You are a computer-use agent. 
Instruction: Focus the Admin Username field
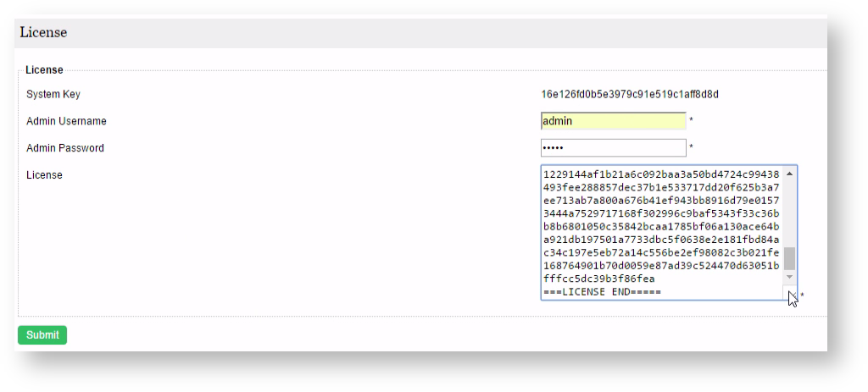point(613,121)
